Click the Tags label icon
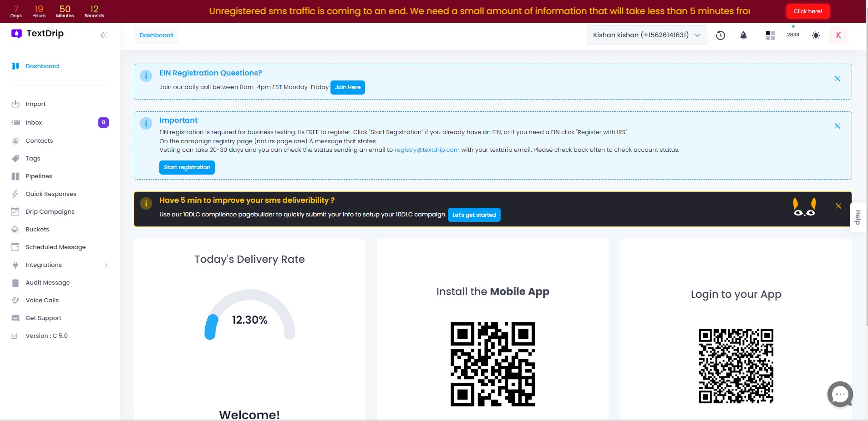 15,158
